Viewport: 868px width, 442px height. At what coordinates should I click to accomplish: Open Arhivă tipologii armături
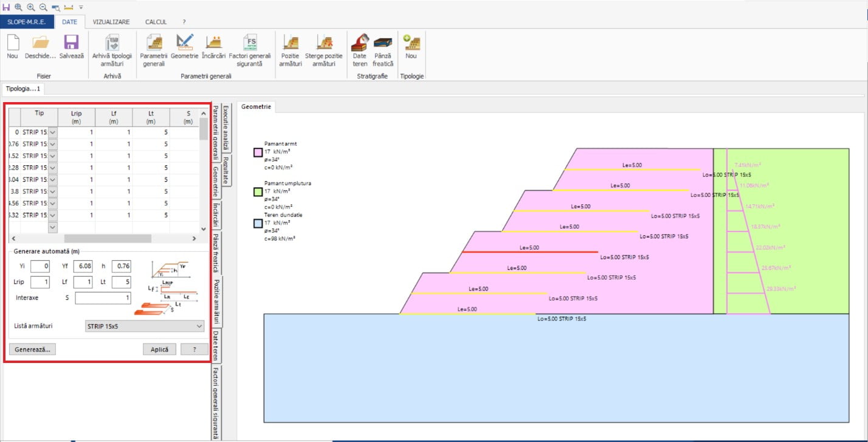click(112, 44)
